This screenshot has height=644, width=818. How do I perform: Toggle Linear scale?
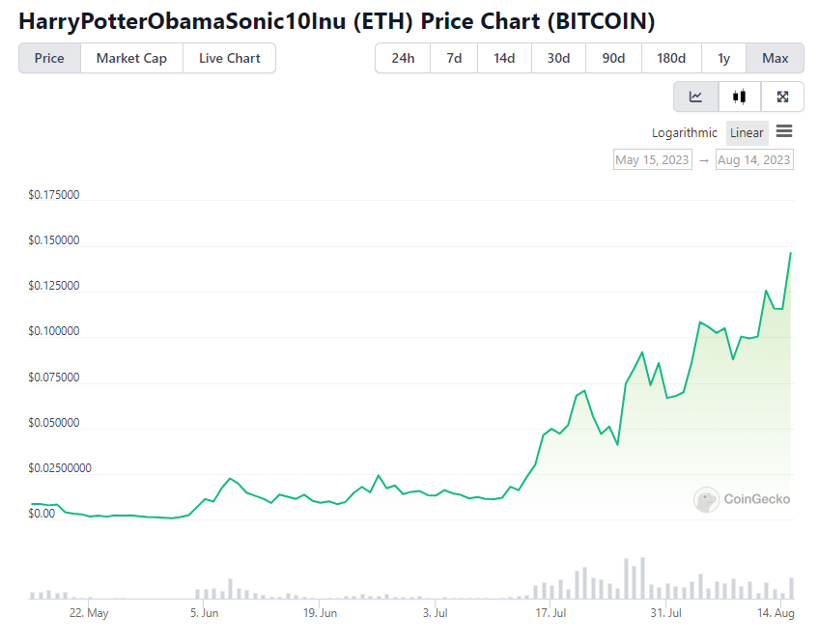click(747, 133)
